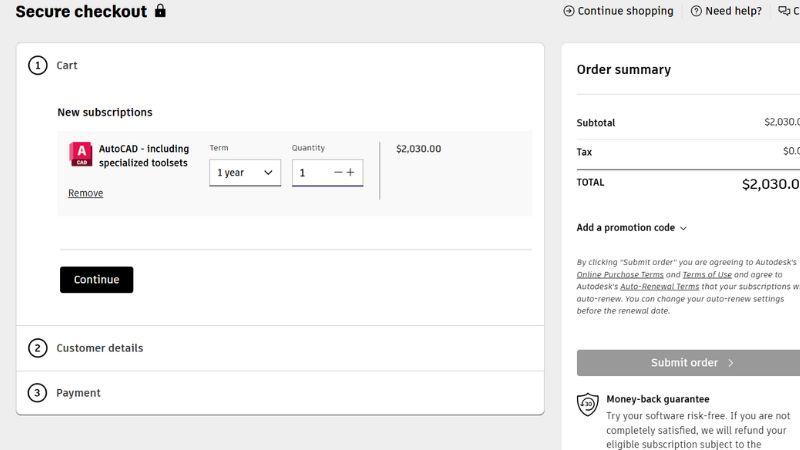Click the padlock icon beside Secure checkout

pyautogui.click(x=160, y=11)
